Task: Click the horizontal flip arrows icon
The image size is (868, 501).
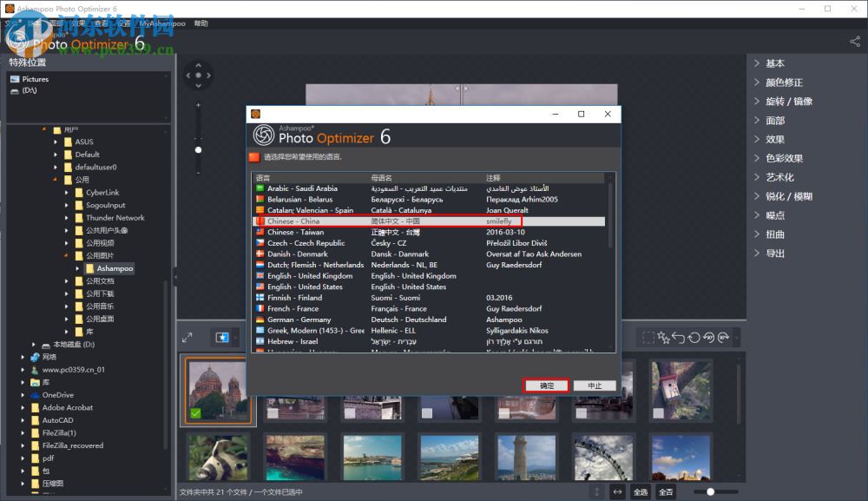Action: [617, 491]
